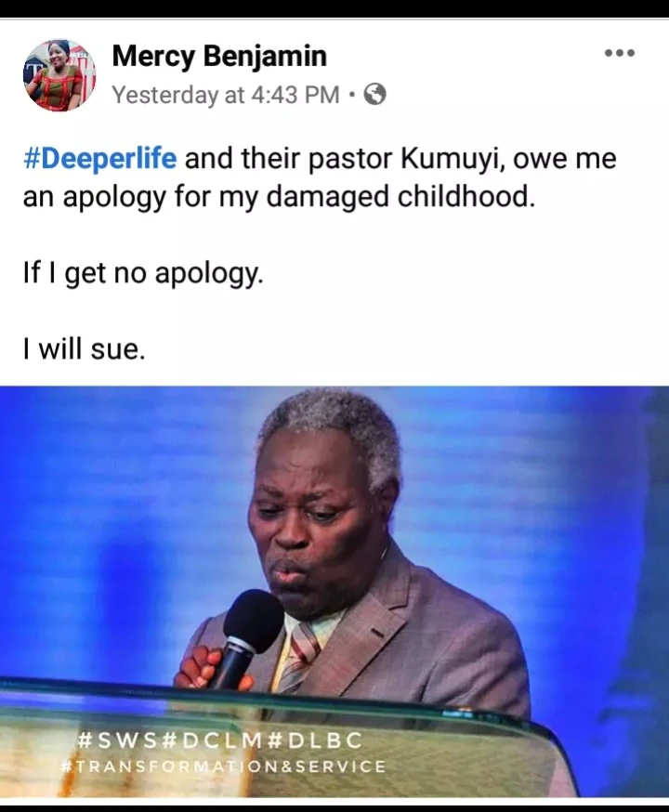Open the attached preacher photo full view
Screen dimensions: 669x812
(334, 594)
